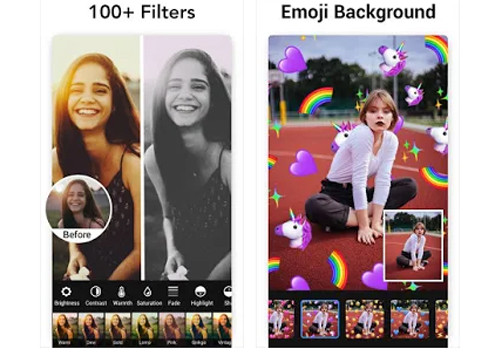Choose the yellow smiley emoji background
The image size is (500, 360).
pos(364,319)
